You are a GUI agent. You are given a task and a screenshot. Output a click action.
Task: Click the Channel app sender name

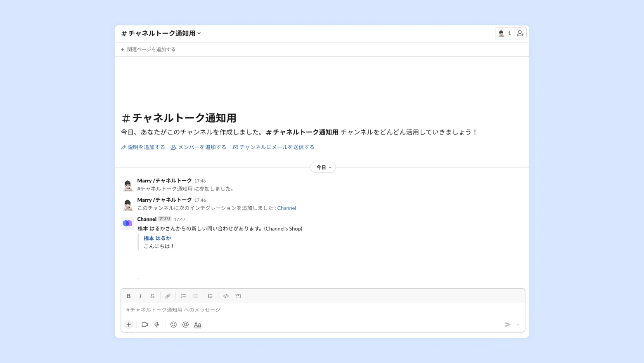tap(147, 219)
